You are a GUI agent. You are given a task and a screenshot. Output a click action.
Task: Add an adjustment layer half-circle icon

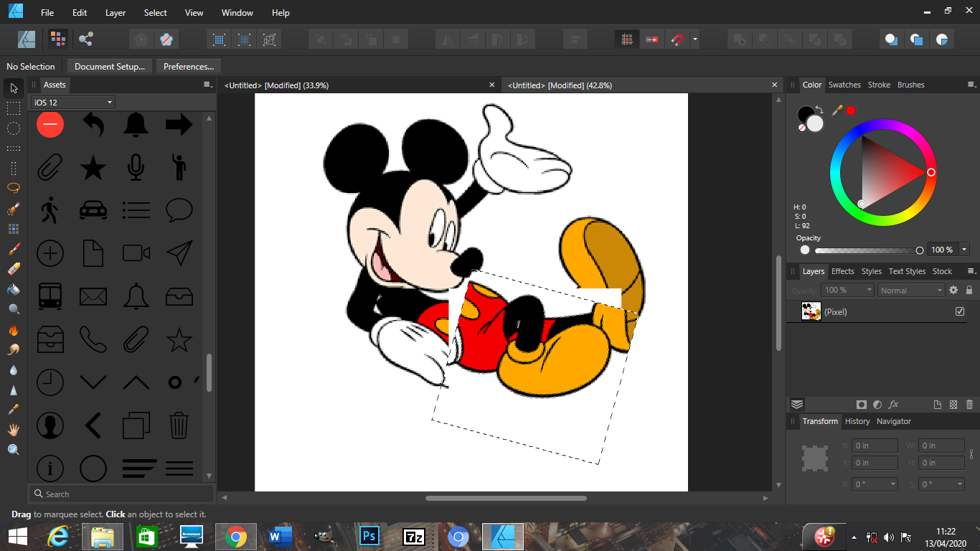point(877,405)
